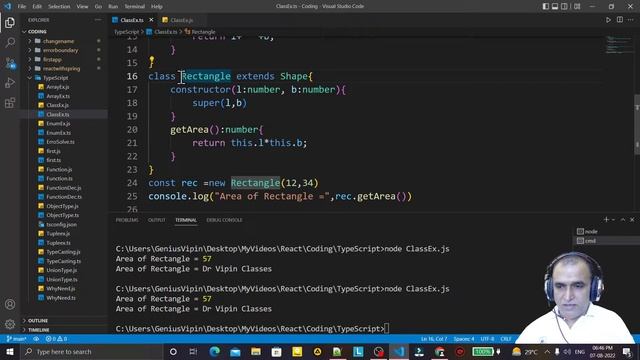Open Run and Debug view
The height and width of the screenshot is (360, 640).
click(10, 82)
